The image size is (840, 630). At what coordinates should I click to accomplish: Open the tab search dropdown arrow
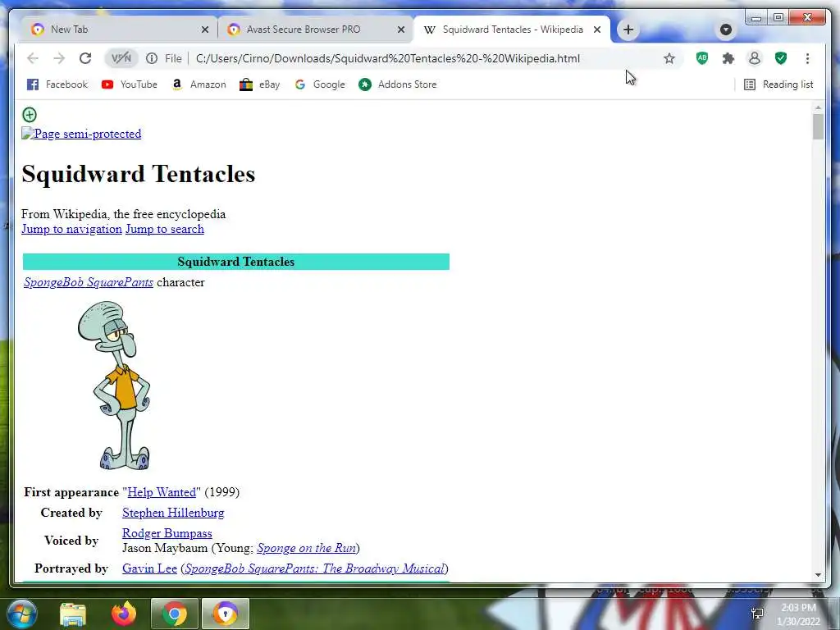click(726, 30)
